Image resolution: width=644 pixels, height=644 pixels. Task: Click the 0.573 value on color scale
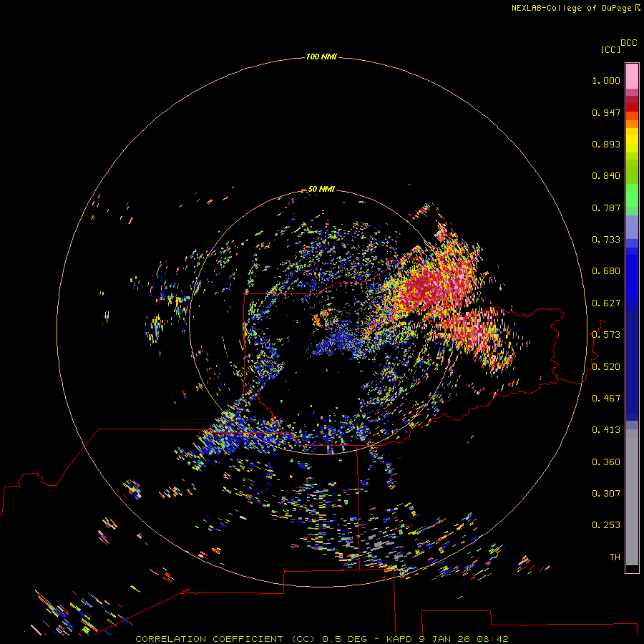point(606,335)
